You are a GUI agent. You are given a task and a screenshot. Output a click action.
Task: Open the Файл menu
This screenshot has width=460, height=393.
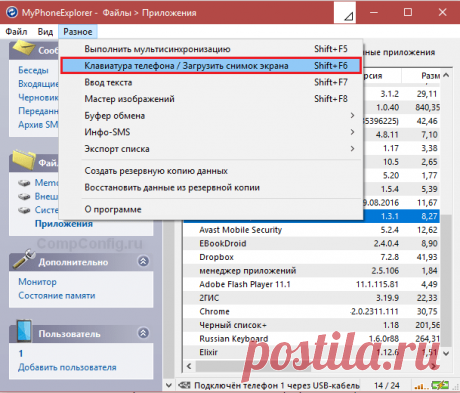point(16,32)
